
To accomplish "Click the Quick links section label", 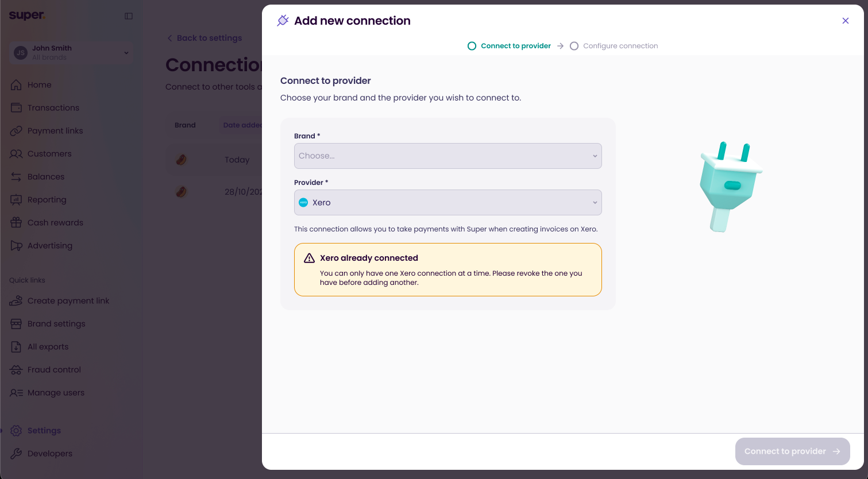I will 27,280.
